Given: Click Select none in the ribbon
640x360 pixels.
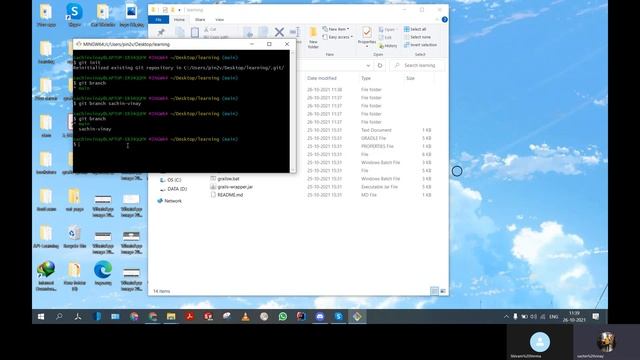Looking at the screenshot, I should click(x=417, y=37).
